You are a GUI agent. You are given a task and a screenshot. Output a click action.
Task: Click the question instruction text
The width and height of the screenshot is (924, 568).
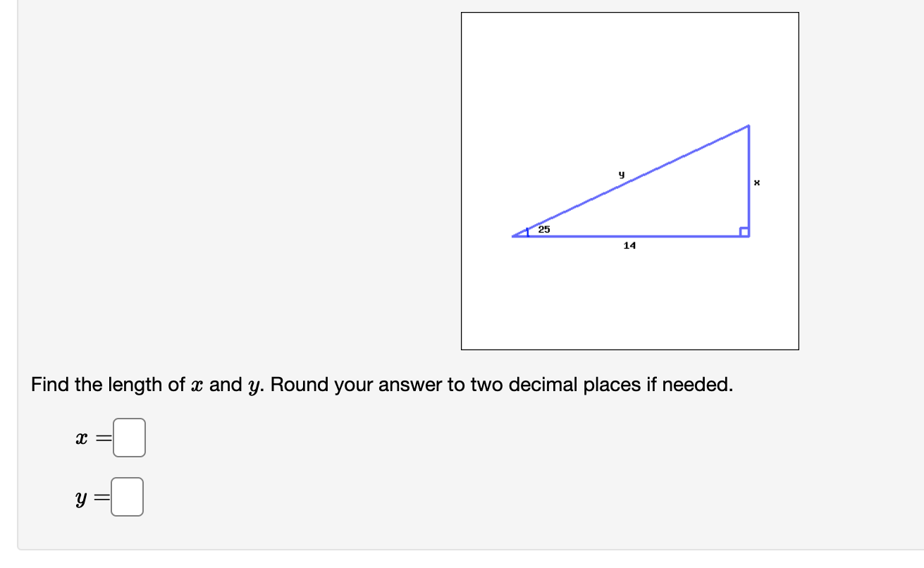point(381,385)
